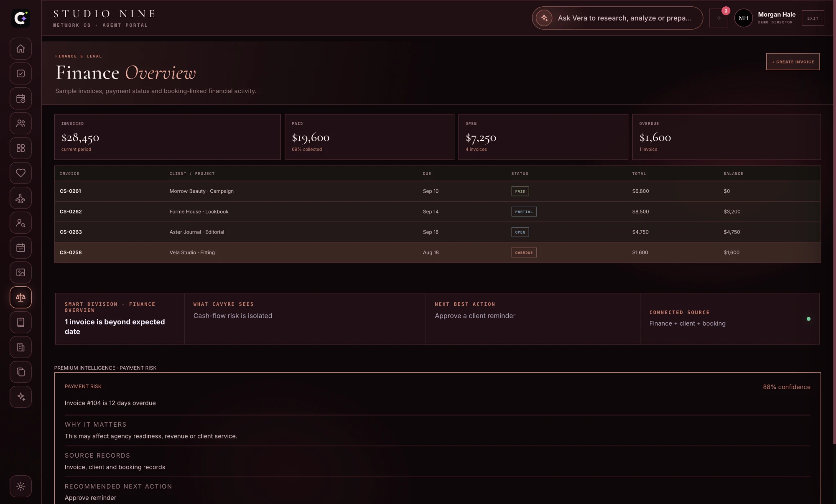Open the person-search scouting sidebar icon
Screen dimensions: 836x504
tap(20, 223)
